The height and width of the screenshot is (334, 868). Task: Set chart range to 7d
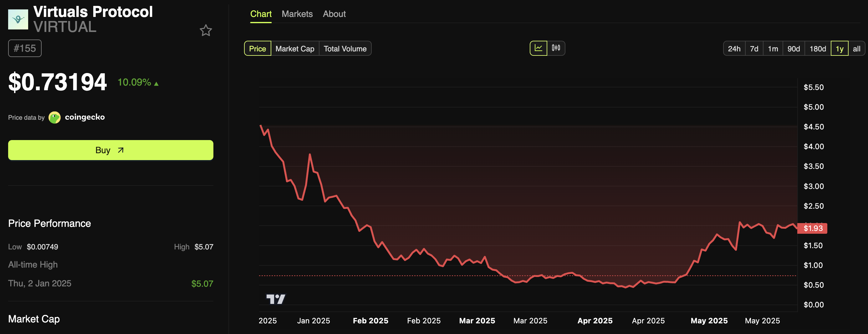754,49
